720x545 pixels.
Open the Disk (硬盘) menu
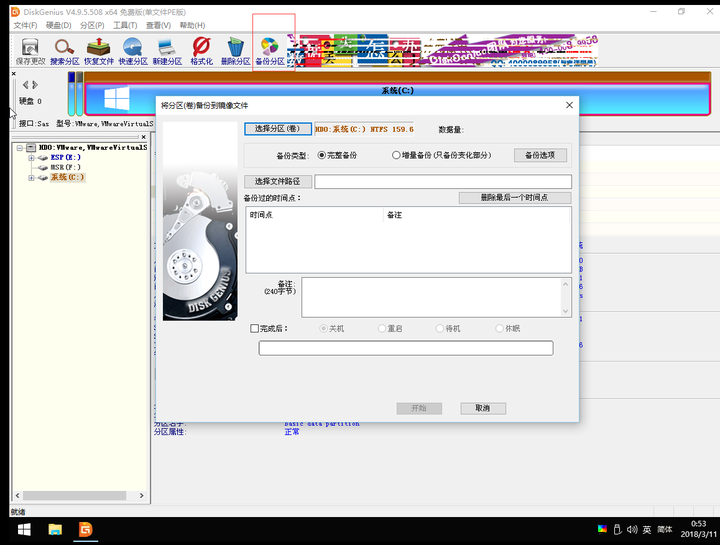(x=59, y=25)
